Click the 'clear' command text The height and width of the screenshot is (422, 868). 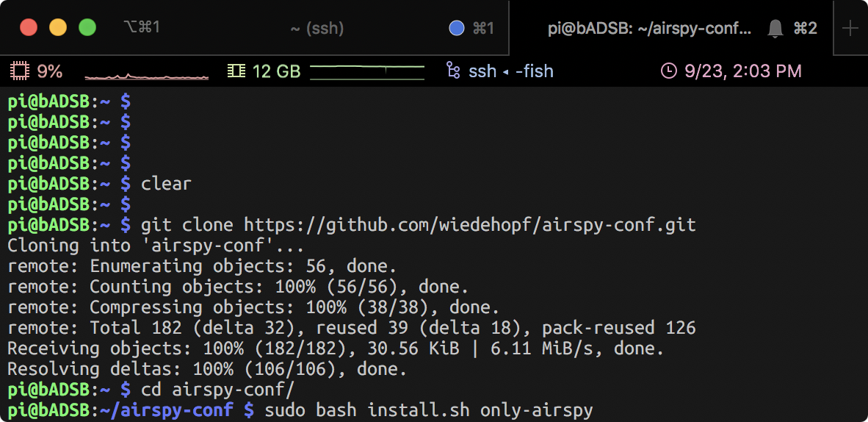point(166,184)
